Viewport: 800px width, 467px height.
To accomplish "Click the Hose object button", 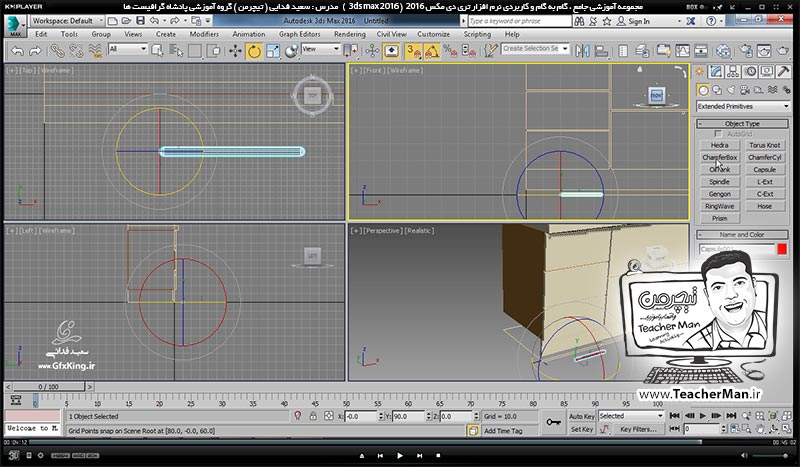I will [764, 206].
